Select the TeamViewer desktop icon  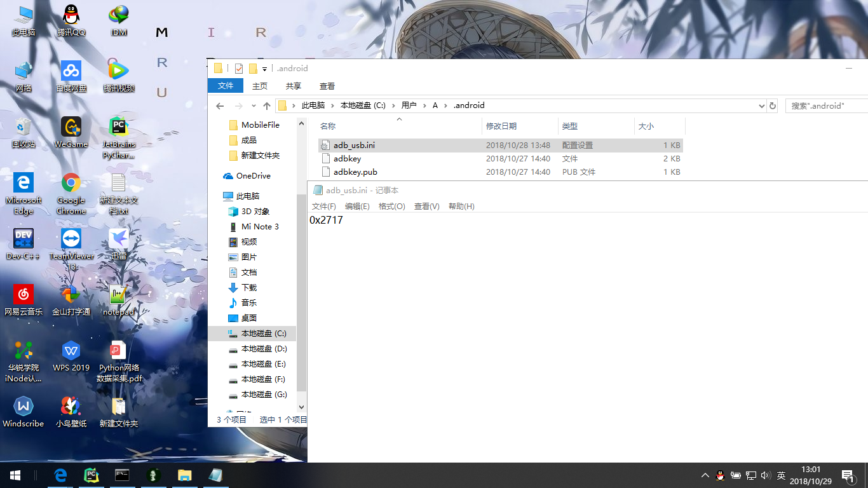pos(71,249)
